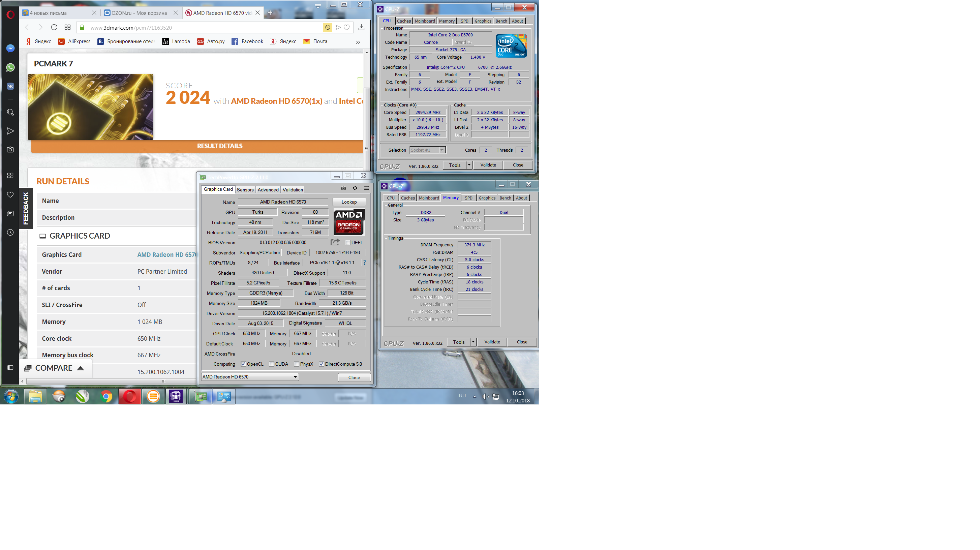Go back in the Opera browser
This screenshot has width=980, height=550.
[x=27, y=27]
